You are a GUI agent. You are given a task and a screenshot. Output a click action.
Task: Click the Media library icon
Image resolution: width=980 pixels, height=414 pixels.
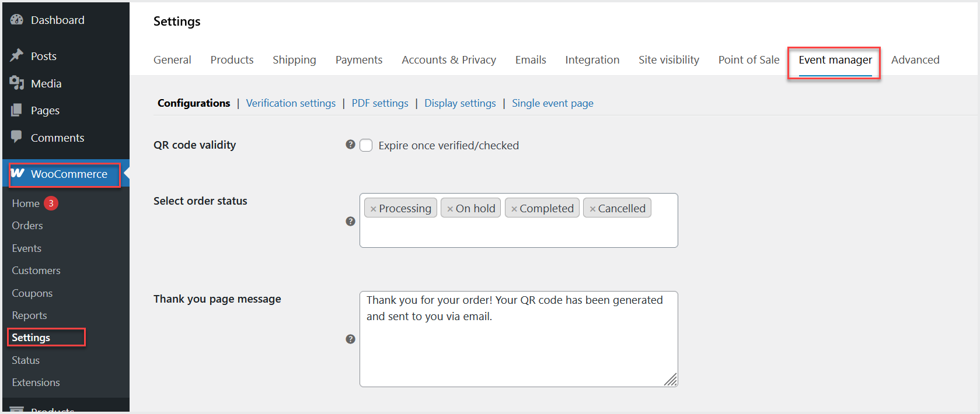17,83
